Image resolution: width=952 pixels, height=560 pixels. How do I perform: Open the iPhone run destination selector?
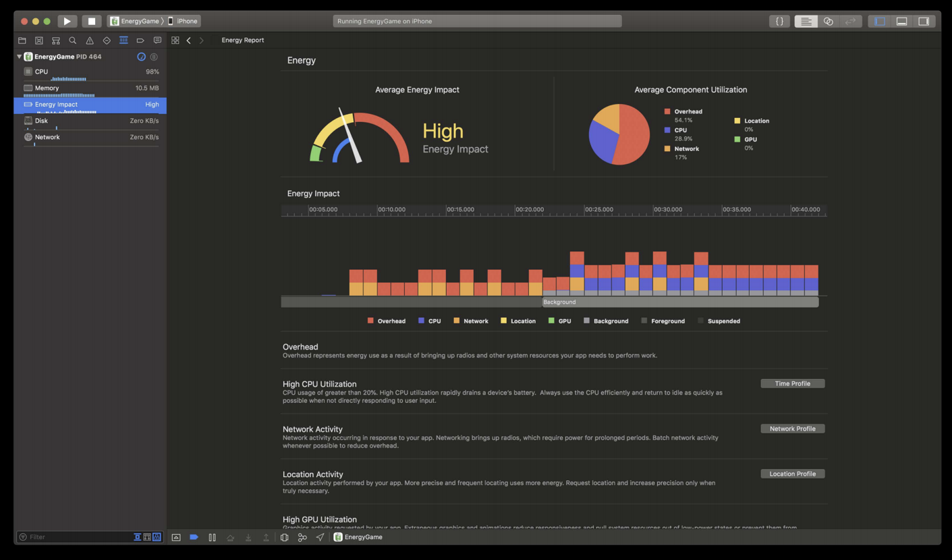[x=184, y=21]
